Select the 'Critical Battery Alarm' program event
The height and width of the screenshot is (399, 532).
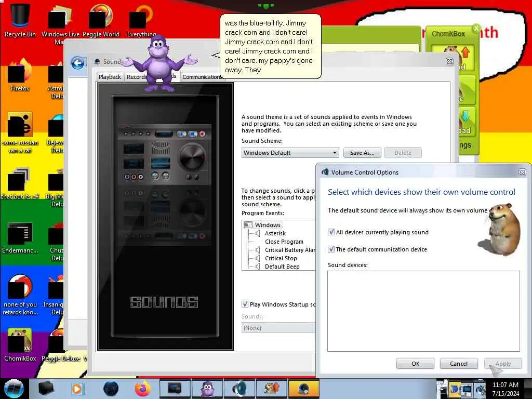pos(290,250)
